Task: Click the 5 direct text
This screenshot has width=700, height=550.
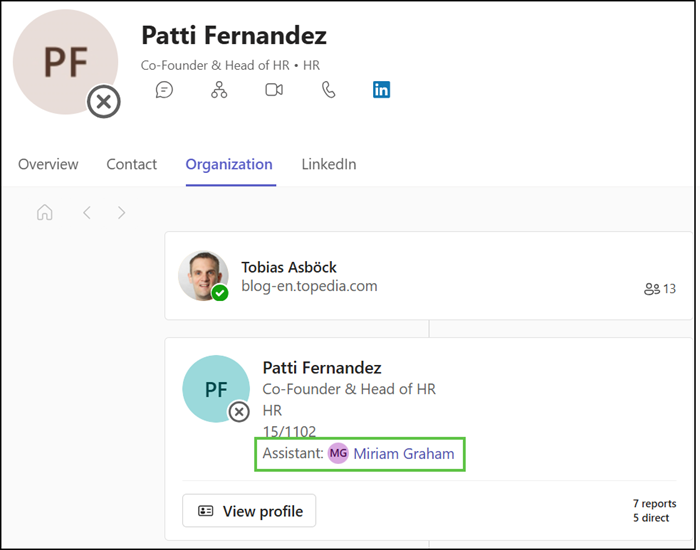Action: 651,518
